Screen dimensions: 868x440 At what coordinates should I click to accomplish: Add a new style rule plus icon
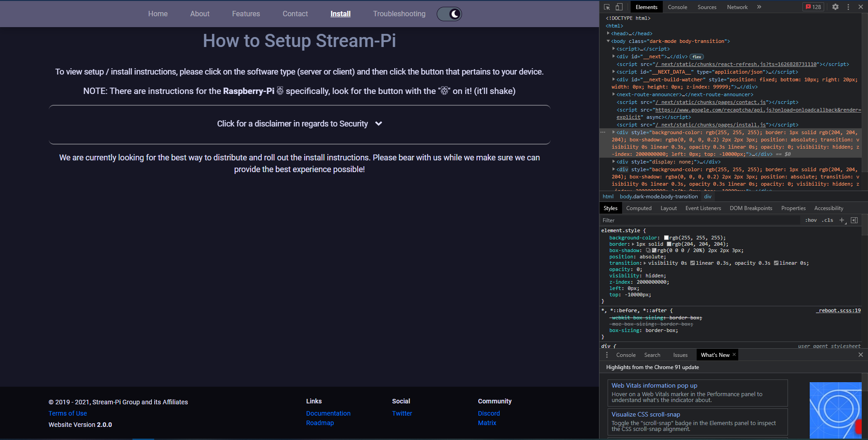click(842, 220)
